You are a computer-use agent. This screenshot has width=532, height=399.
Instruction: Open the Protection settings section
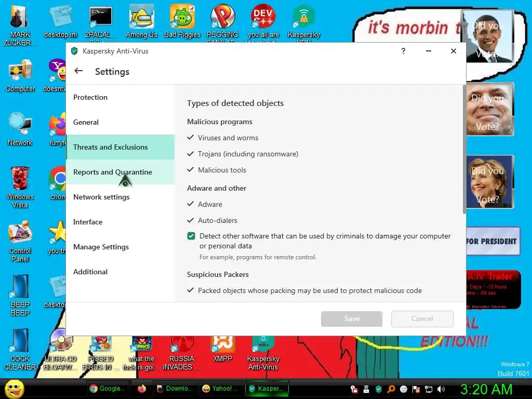tap(121, 97)
